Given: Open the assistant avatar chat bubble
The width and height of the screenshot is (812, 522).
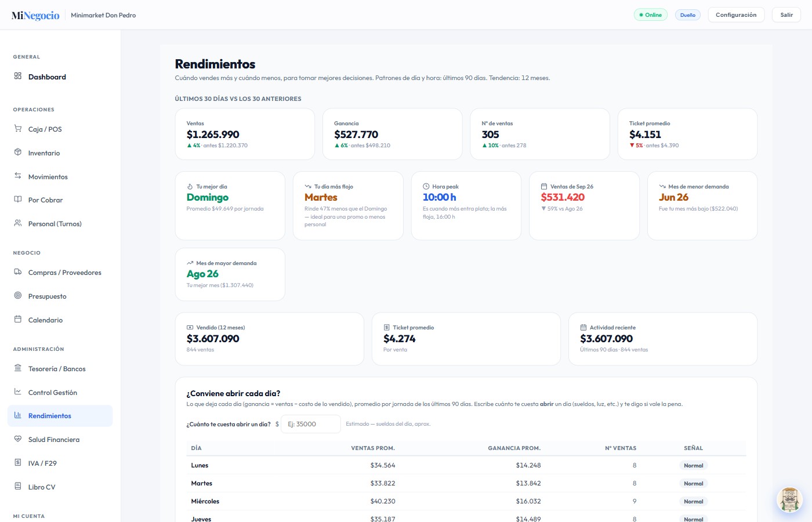Looking at the screenshot, I should [789, 499].
